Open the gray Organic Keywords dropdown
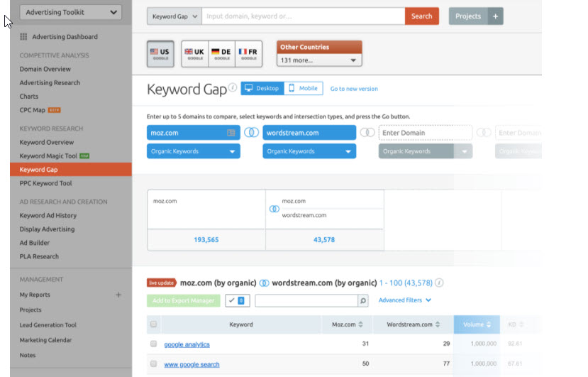Image resolution: width=588 pixels, height=377 pixels. point(426,151)
